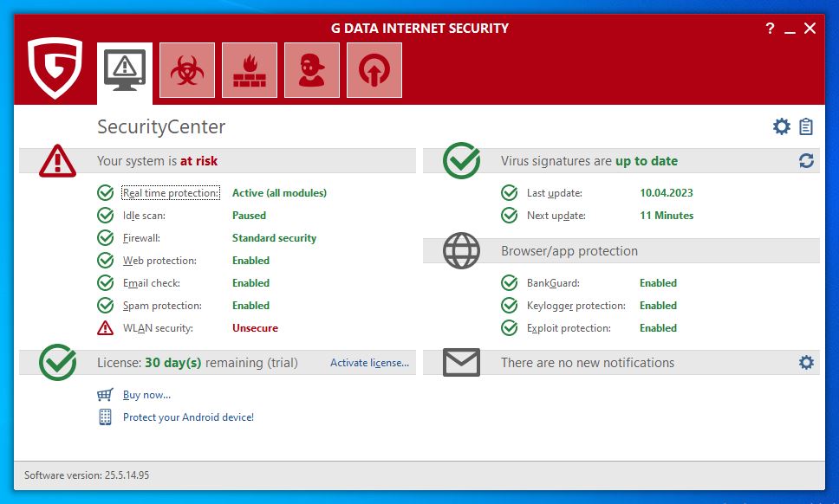The height and width of the screenshot is (504, 839).
Task: Click the Activate license link
Action: tap(369, 362)
